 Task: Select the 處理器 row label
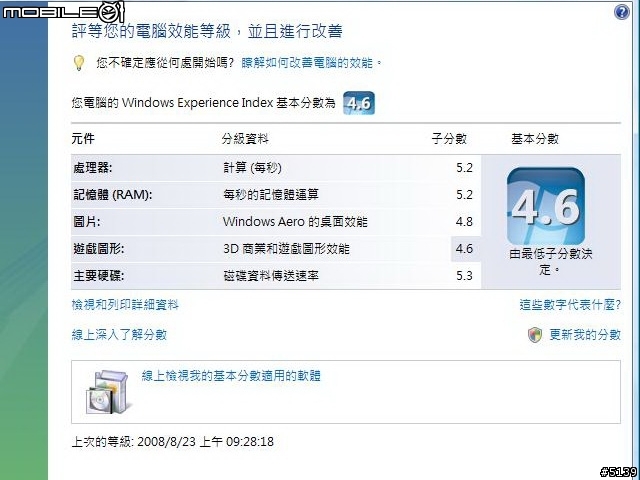pos(93,168)
